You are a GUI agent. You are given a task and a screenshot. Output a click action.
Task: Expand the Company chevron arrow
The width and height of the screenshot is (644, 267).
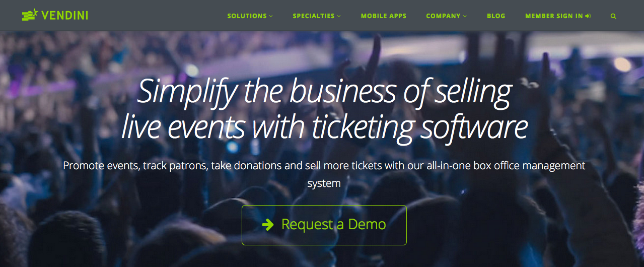[465, 16]
